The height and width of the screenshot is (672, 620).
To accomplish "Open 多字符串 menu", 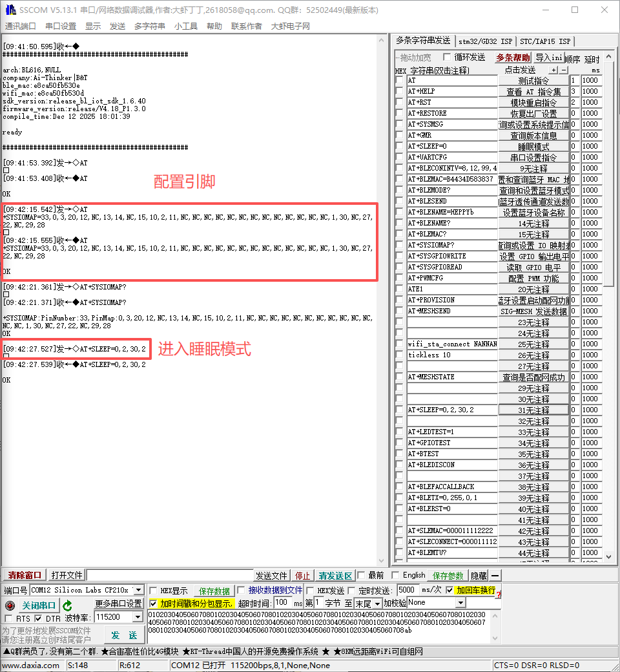I will click(x=150, y=26).
